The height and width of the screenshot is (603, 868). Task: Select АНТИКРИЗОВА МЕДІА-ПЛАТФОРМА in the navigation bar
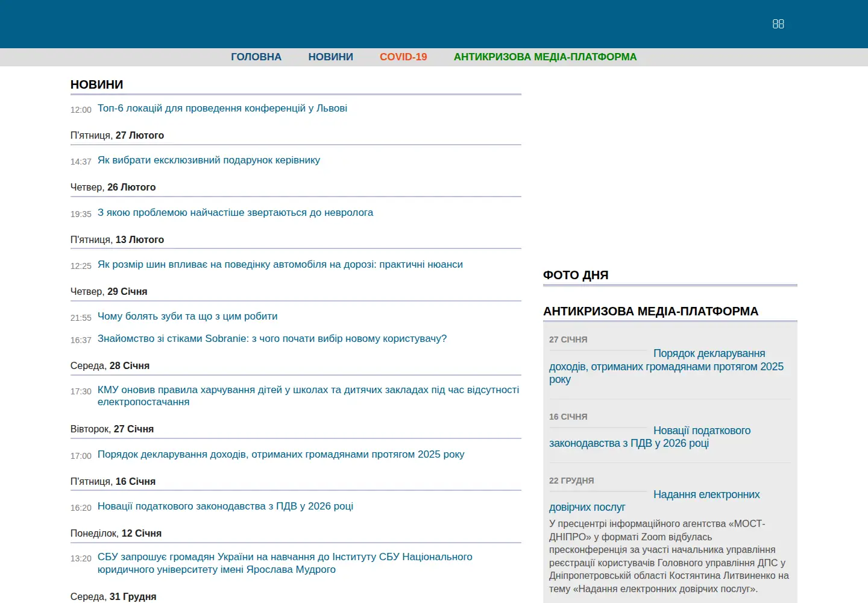(x=545, y=57)
